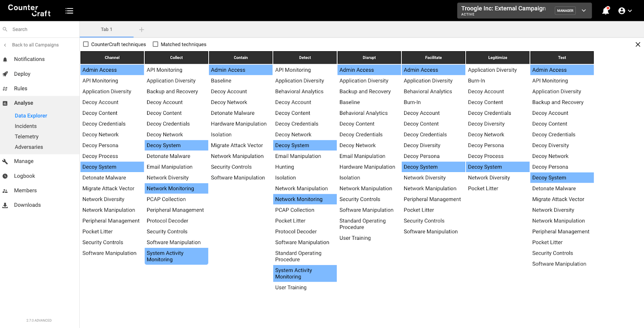Select the Disrupt column header

click(369, 58)
